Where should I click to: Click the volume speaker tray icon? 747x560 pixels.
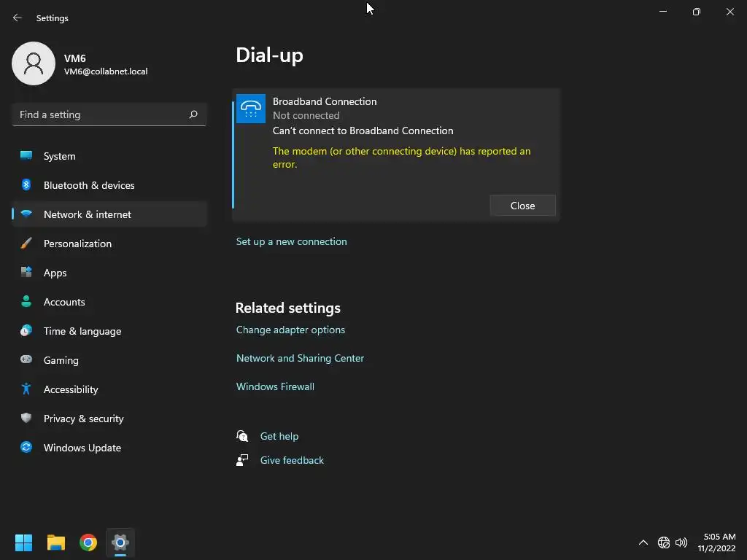[x=681, y=542]
